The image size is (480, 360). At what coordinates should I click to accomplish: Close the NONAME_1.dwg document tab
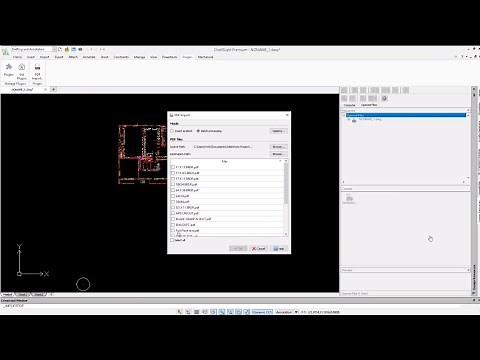pos(45,90)
